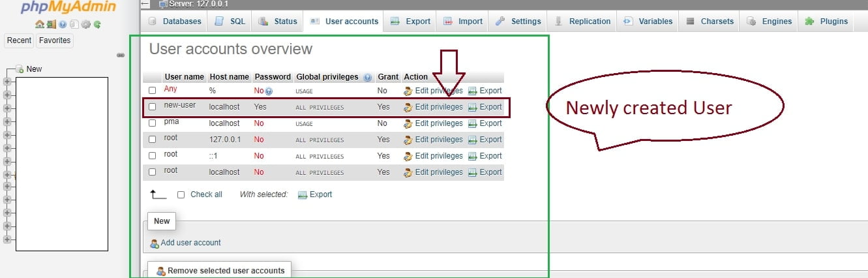Edit privileges for root at 127.0.0.1
This screenshot has height=278, width=868.
pyautogui.click(x=433, y=140)
